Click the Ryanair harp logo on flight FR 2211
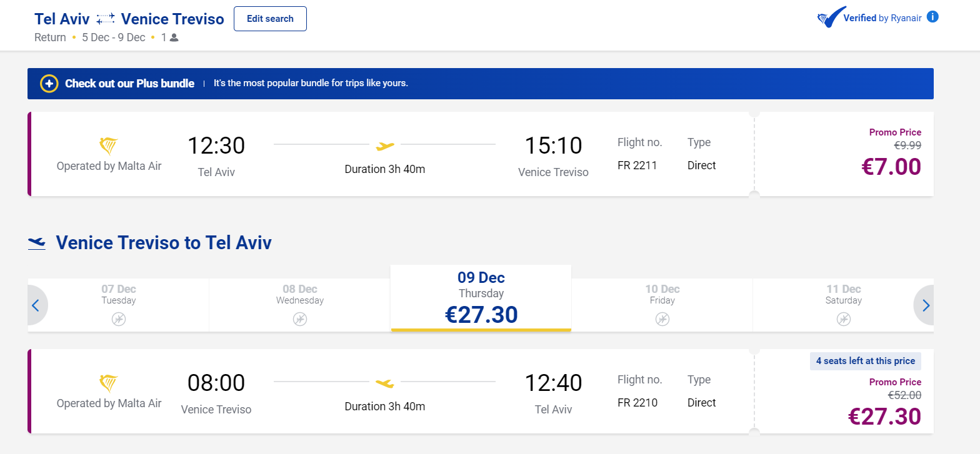The image size is (980, 454). pyautogui.click(x=109, y=146)
